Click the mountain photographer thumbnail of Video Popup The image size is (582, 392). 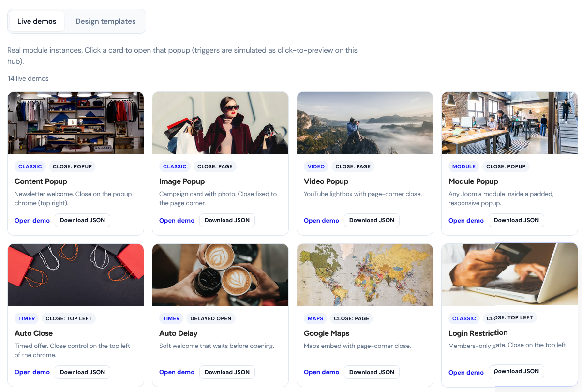point(365,123)
